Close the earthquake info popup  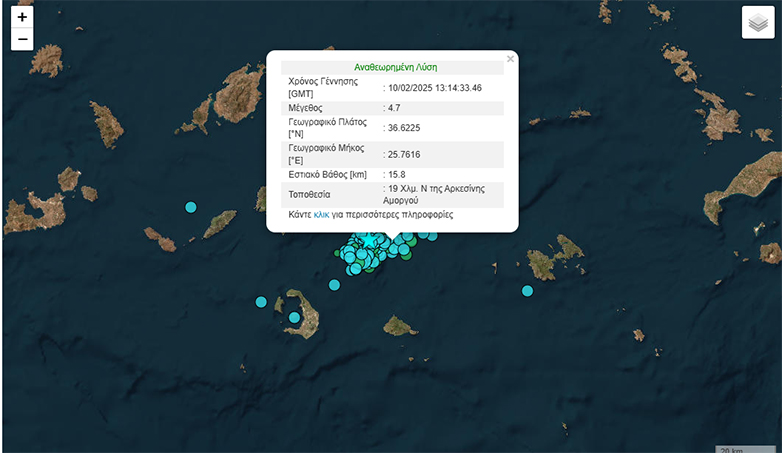click(510, 59)
